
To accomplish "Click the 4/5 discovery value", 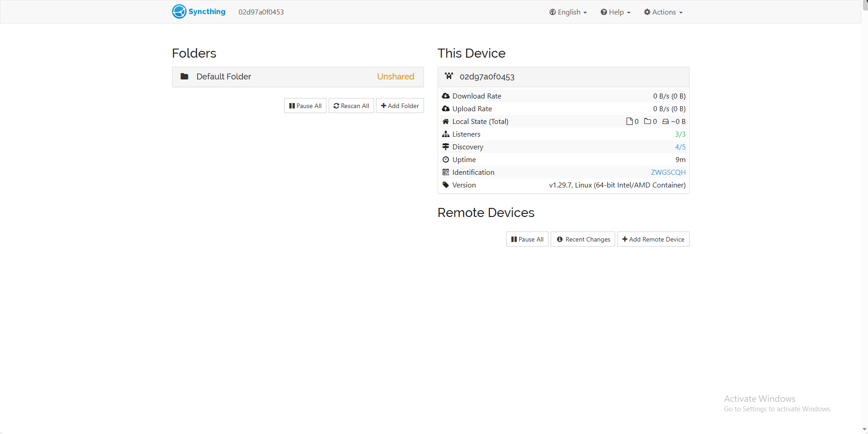I will click(680, 147).
